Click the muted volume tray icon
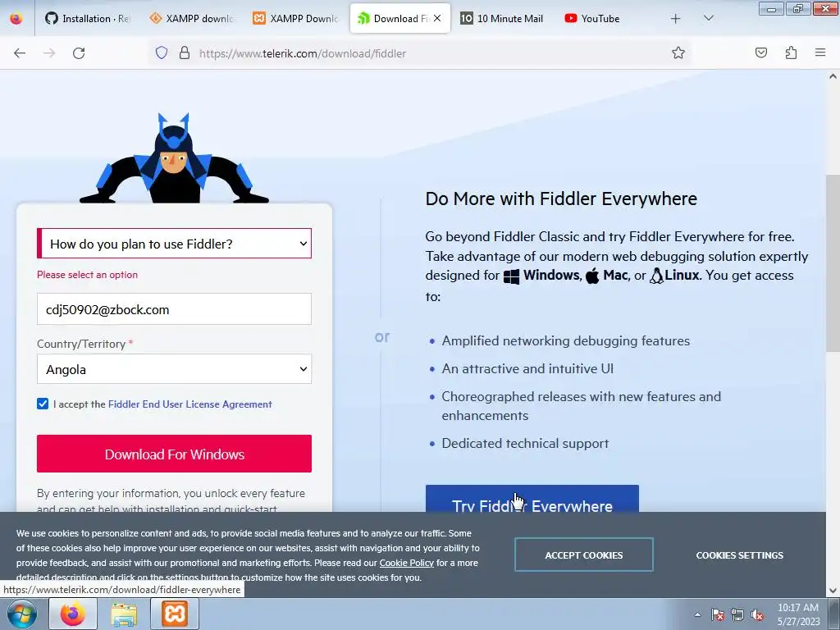 757,614
